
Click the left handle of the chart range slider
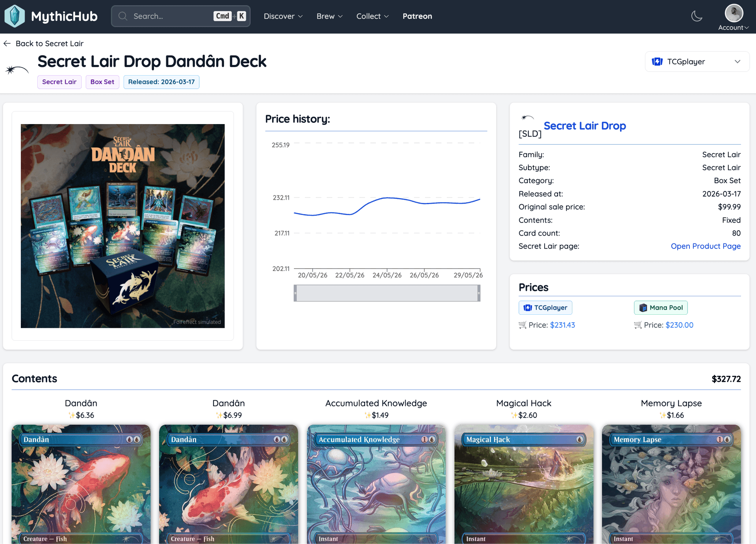click(295, 293)
